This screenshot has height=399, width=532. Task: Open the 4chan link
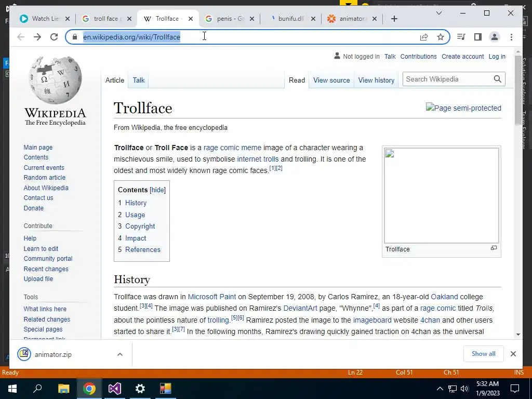coord(430,320)
